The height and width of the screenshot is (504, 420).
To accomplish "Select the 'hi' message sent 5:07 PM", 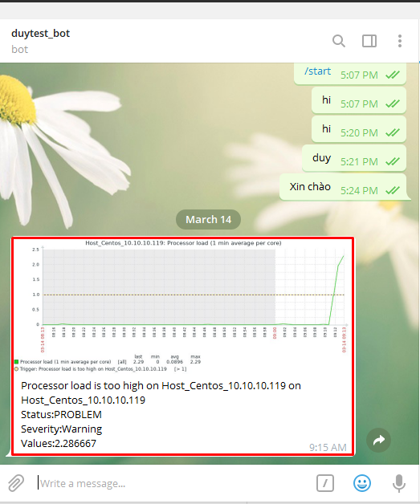I will (x=359, y=100).
